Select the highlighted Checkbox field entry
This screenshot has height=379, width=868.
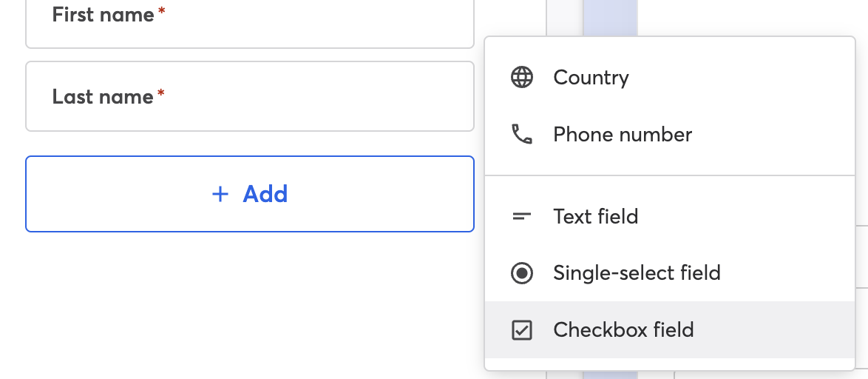tap(670, 329)
